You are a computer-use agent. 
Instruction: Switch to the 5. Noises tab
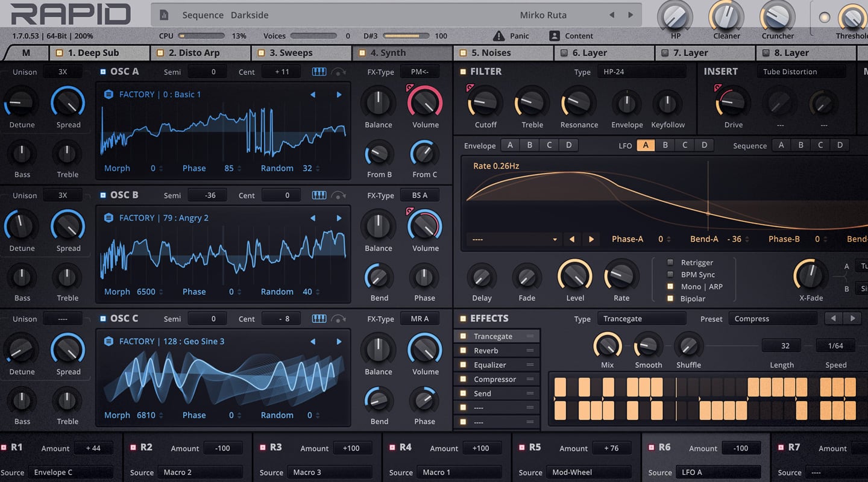[503, 53]
